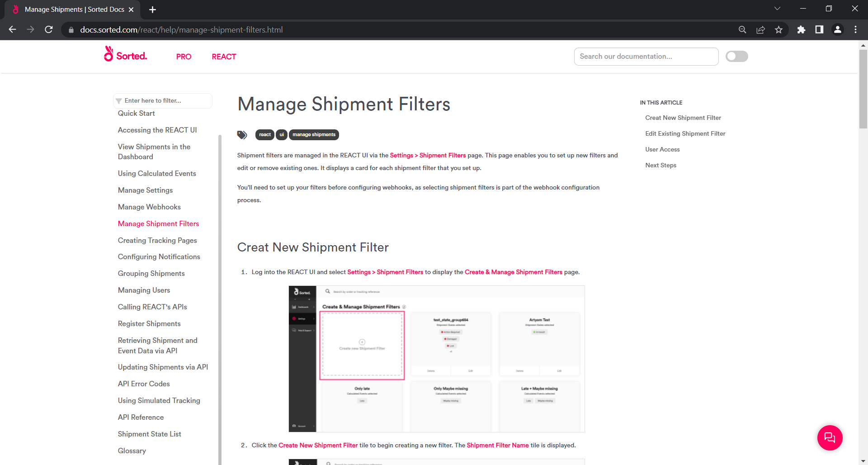
Task: Open the chat support bubble
Action: tap(830, 437)
